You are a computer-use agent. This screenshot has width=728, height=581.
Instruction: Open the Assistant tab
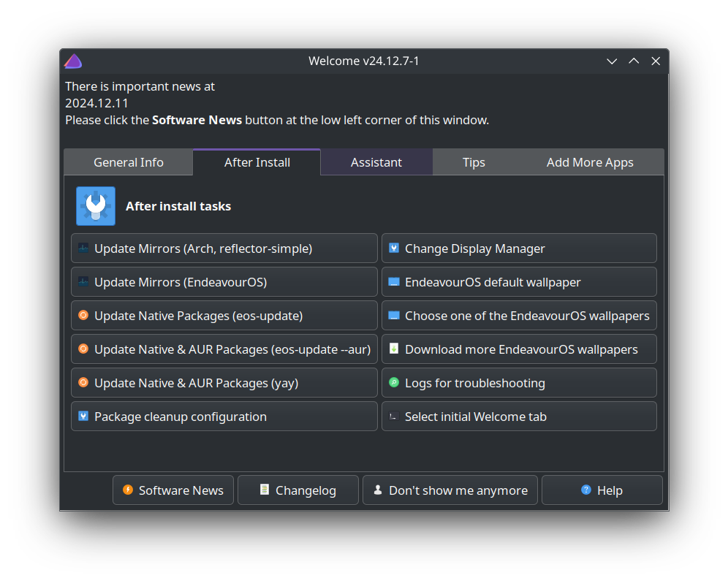(x=376, y=162)
